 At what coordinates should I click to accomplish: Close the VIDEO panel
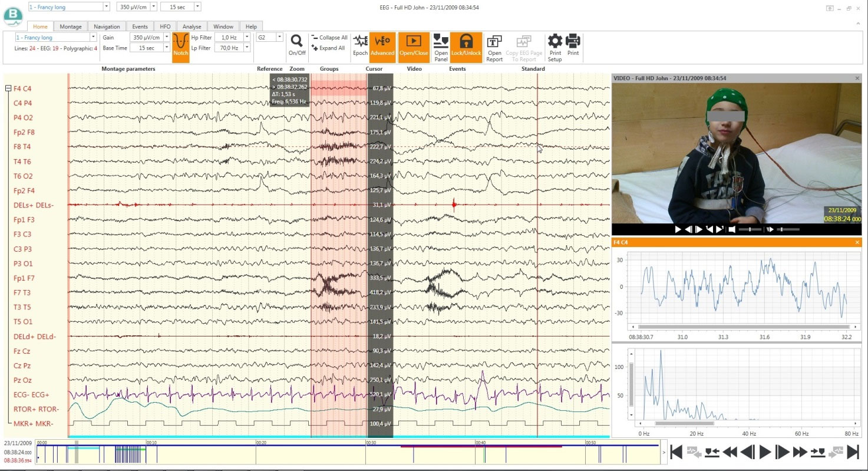tap(857, 78)
